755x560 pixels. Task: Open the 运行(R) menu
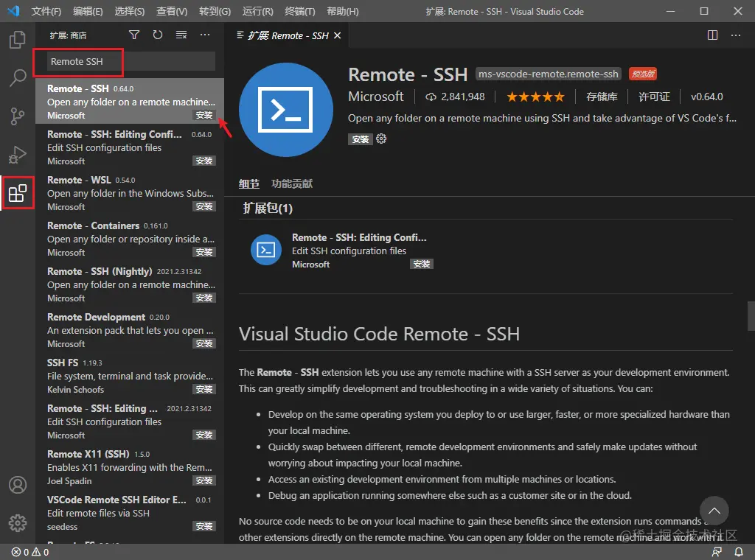coord(257,11)
